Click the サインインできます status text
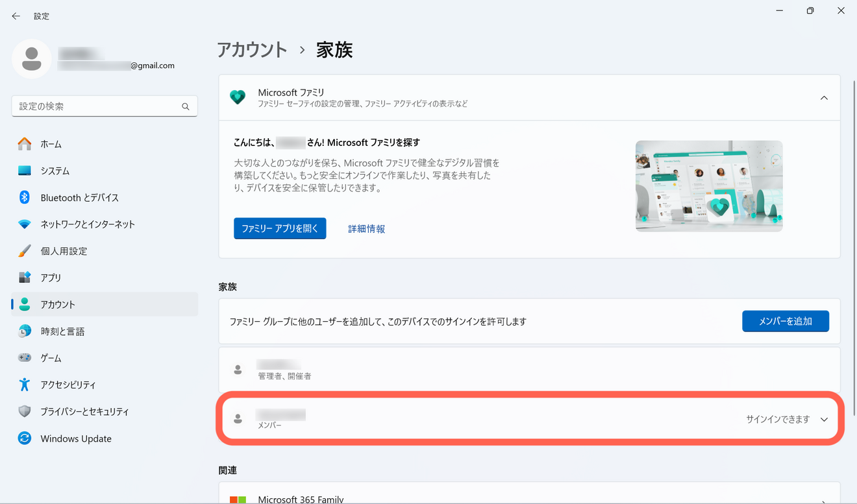The width and height of the screenshot is (857, 504). point(778,420)
